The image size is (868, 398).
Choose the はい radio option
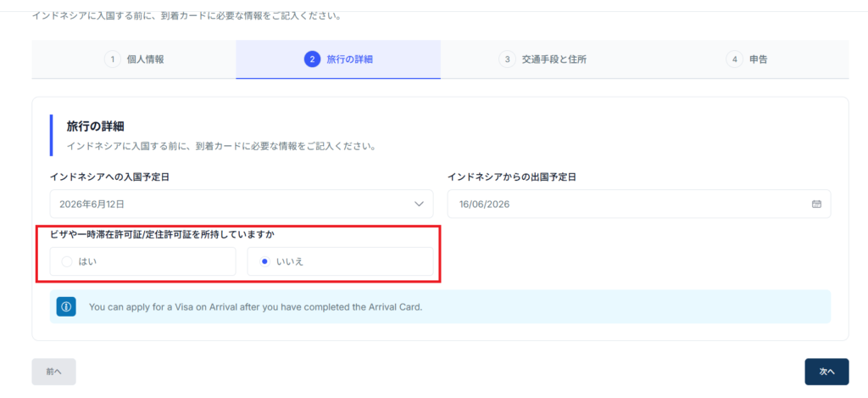(x=142, y=261)
